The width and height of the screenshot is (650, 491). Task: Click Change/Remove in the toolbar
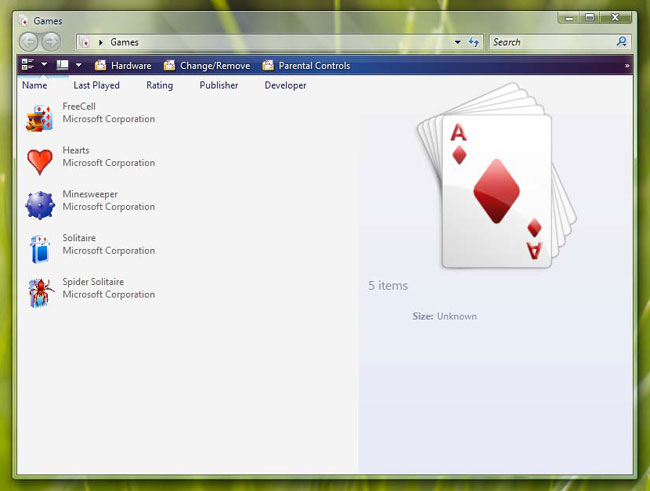click(x=208, y=66)
